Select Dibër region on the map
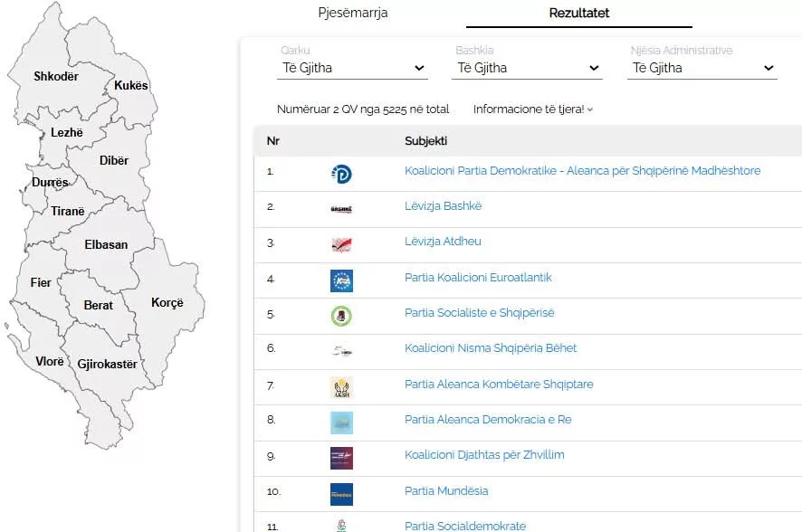The width and height of the screenshot is (802, 532). click(113, 161)
